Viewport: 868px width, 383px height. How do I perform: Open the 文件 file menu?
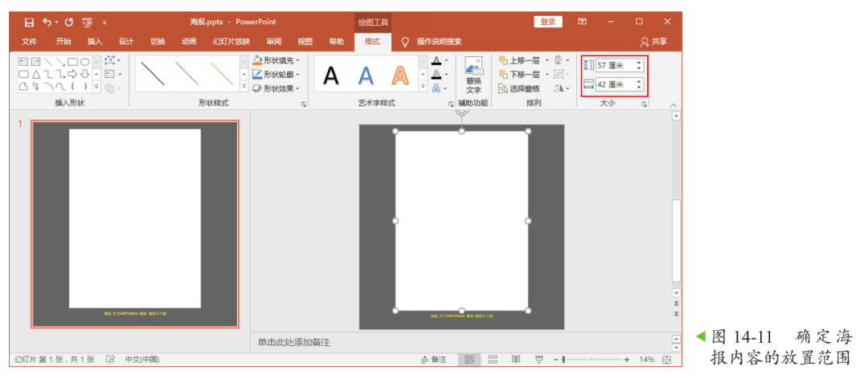coord(30,42)
